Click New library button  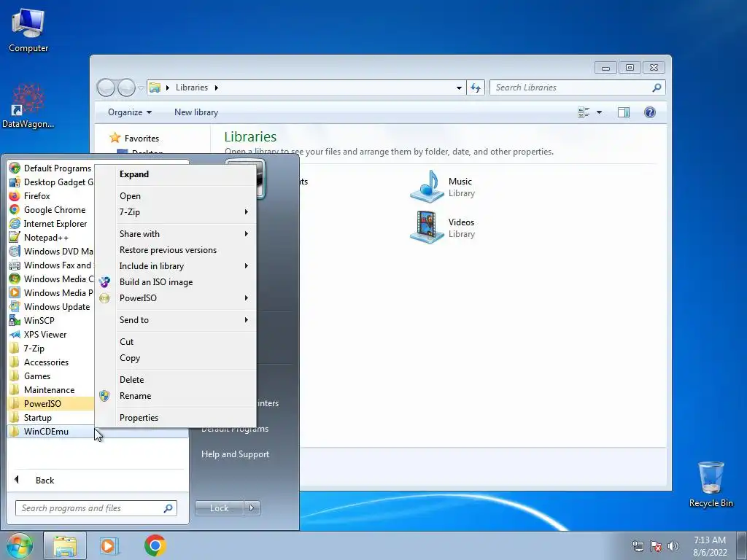[196, 112]
